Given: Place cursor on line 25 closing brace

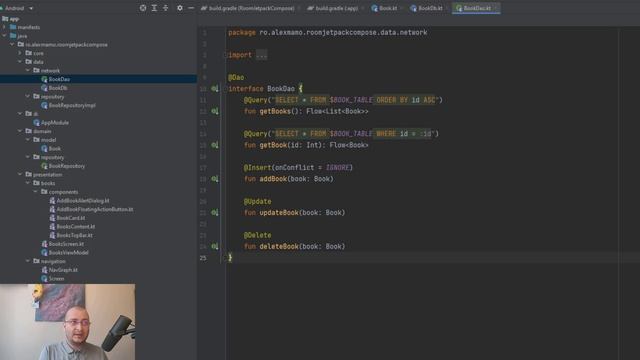Looking at the screenshot, I should [230, 258].
